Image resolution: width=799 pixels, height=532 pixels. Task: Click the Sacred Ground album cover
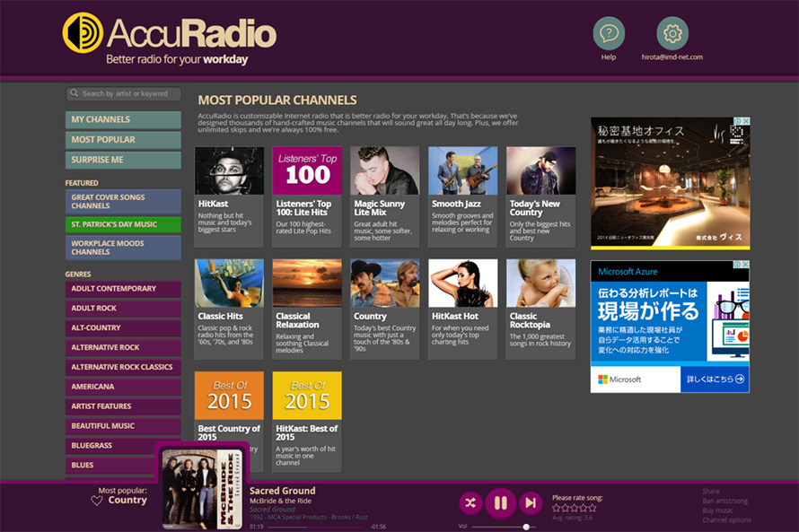click(201, 489)
